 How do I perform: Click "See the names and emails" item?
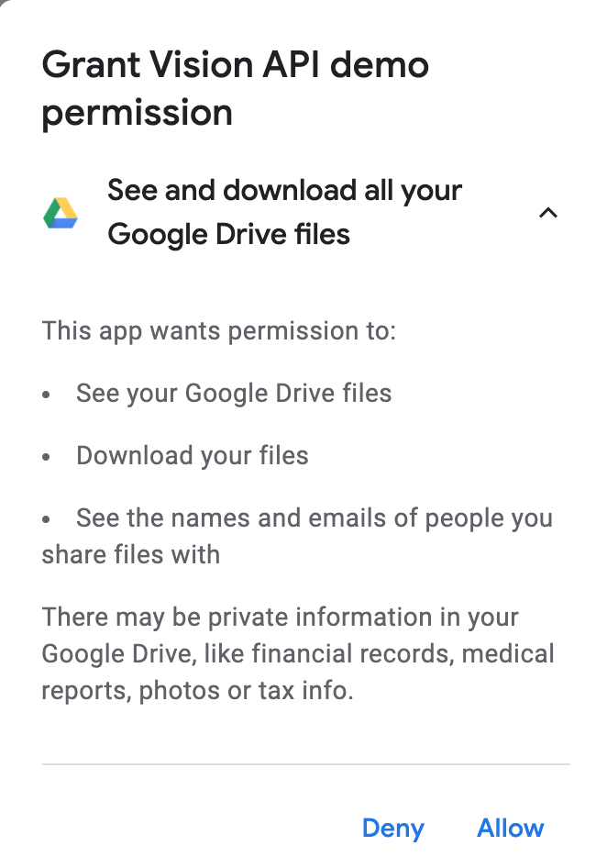pyautogui.click(x=314, y=518)
